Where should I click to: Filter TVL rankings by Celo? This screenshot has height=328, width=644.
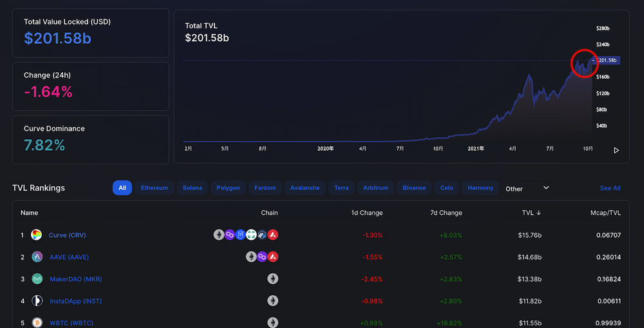tap(446, 188)
